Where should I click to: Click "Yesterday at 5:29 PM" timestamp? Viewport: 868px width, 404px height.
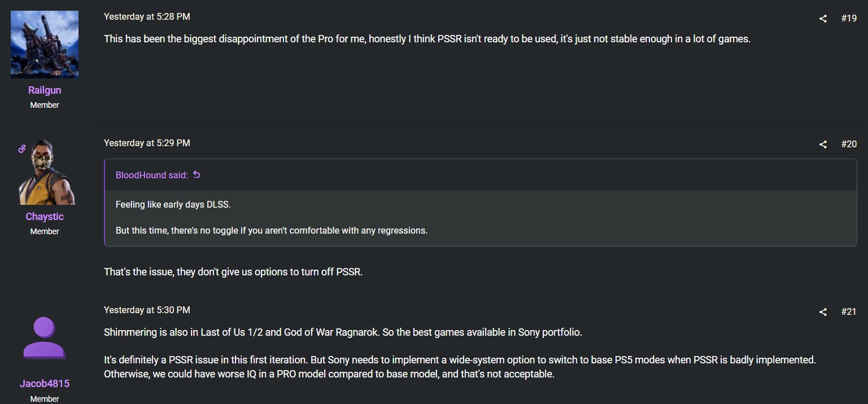click(147, 143)
